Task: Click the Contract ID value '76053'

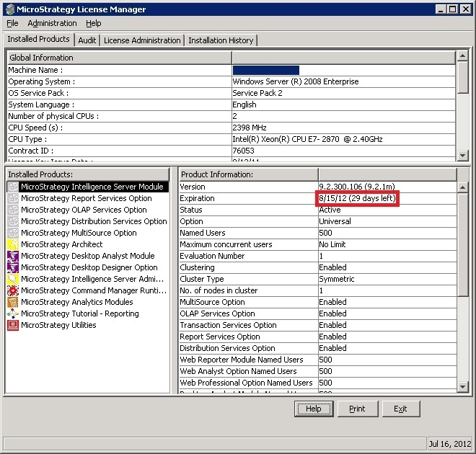Action: coord(244,151)
